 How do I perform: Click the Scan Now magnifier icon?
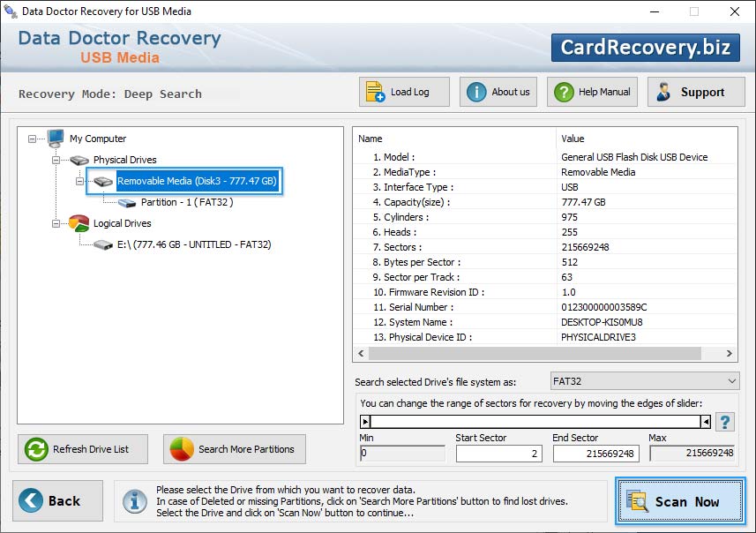(x=637, y=500)
